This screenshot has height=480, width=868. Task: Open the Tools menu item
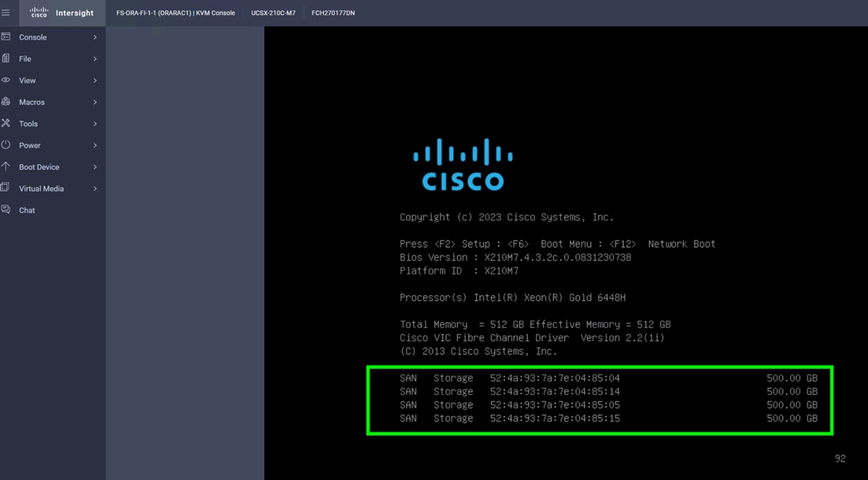[x=52, y=124]
